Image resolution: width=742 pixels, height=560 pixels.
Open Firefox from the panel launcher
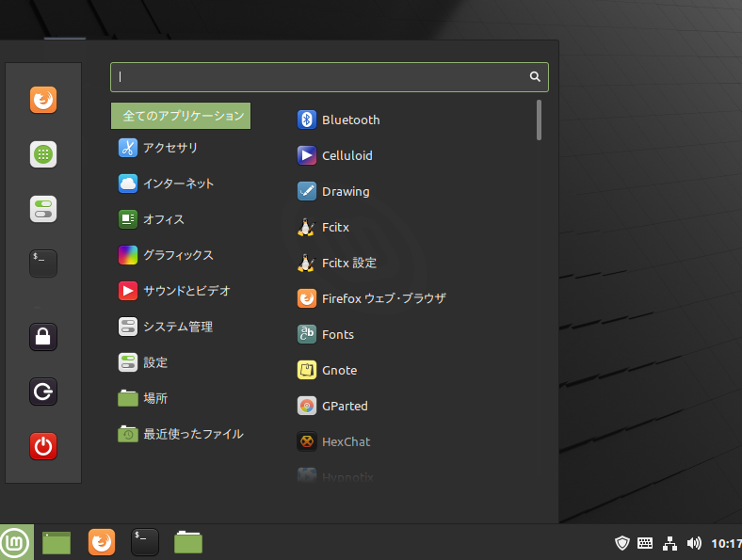click(102, 542)
